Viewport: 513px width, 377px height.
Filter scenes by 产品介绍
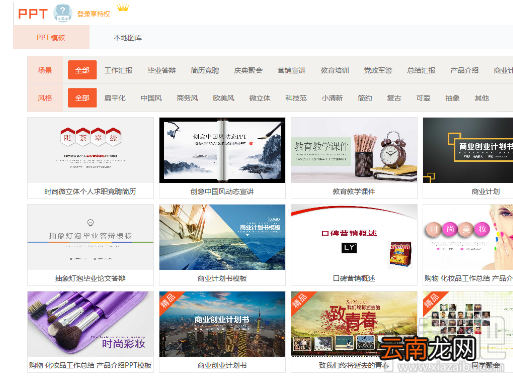[464, 70]
